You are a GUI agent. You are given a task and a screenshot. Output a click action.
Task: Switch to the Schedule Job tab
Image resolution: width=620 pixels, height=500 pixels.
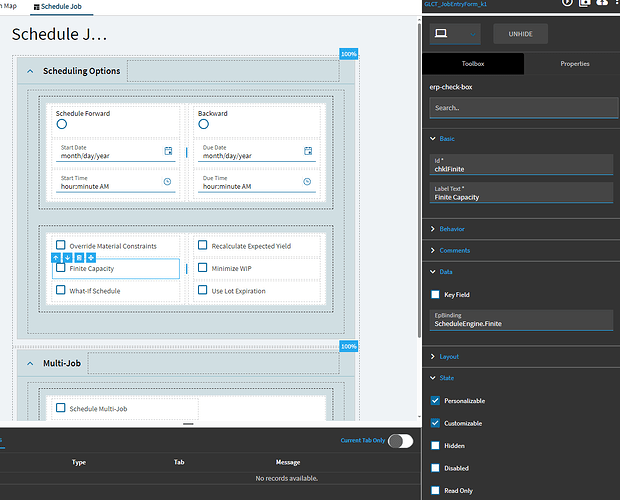pyautogui.click(x=61, y=7)
